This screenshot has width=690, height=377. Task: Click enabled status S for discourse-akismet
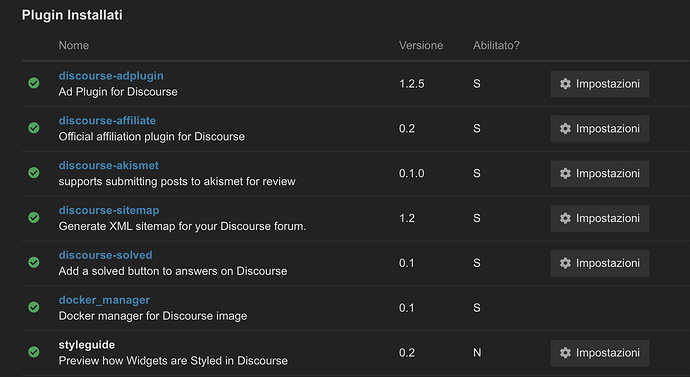[x=477, y=174]
